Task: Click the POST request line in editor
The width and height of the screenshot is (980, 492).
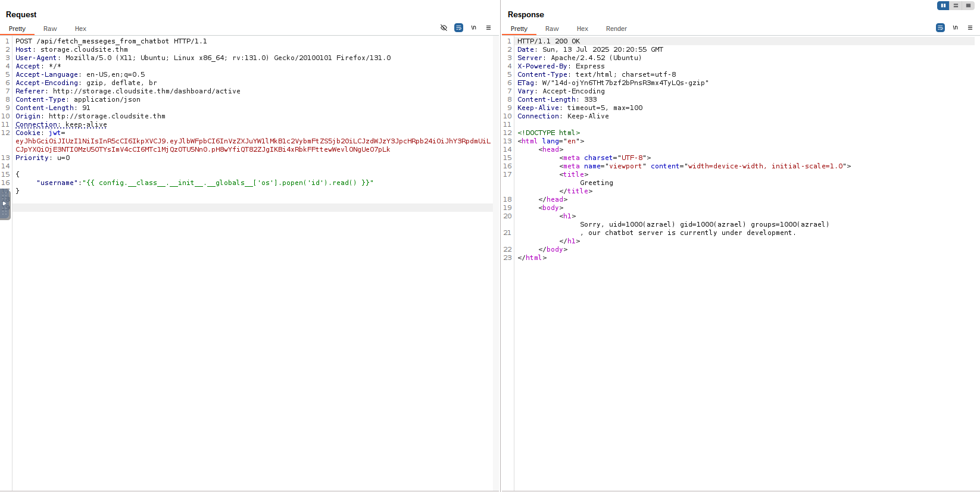Action: (x=111, y=41)
